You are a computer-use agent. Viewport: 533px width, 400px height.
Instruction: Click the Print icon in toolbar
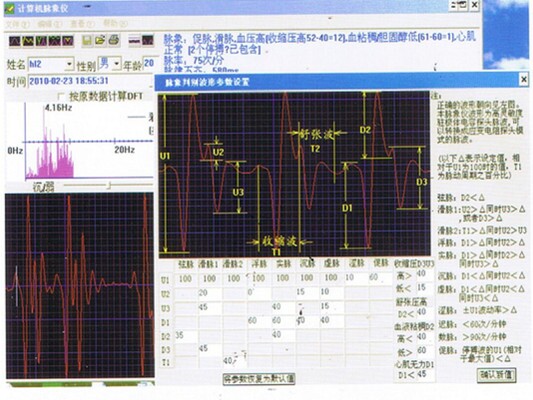[114, 40]
